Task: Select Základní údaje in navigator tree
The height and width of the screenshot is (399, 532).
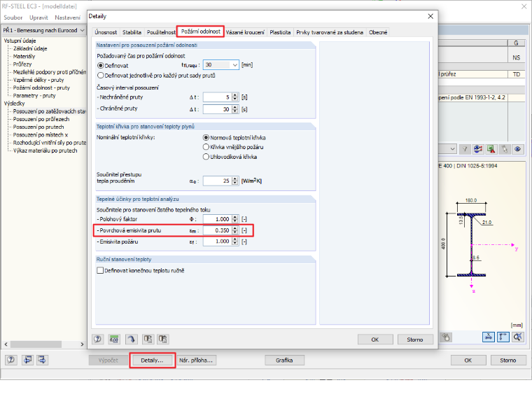Action: click(x=30, y=48)
